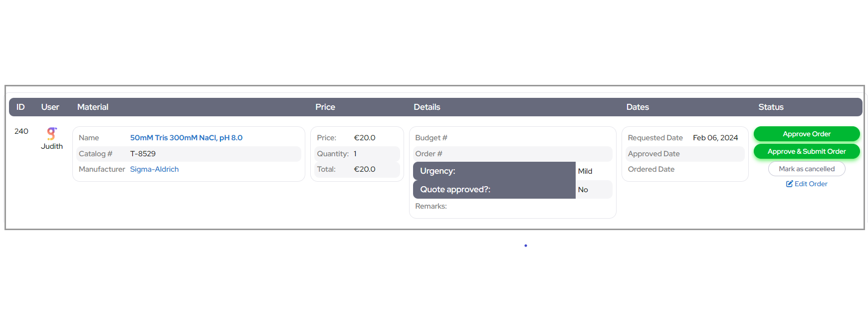
Task: Open the 50mM Tris 300mM NaCl product link
Action: pyautogui.click(x=186, y=138)
